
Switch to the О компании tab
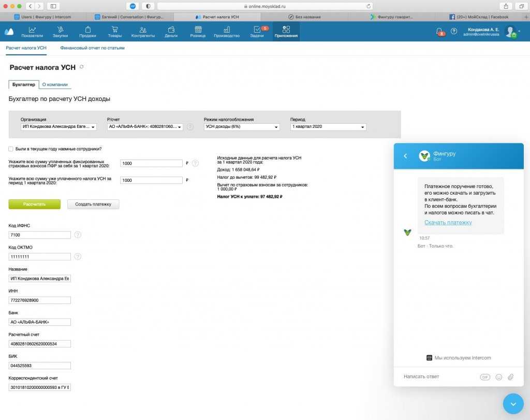pos(55,84)
